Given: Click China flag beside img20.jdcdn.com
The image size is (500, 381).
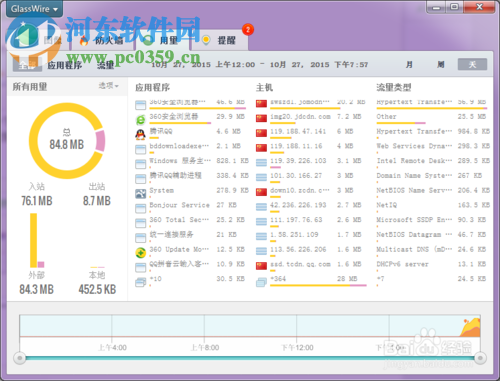Looking at the screenshot, I should click(x=261, y=118).
